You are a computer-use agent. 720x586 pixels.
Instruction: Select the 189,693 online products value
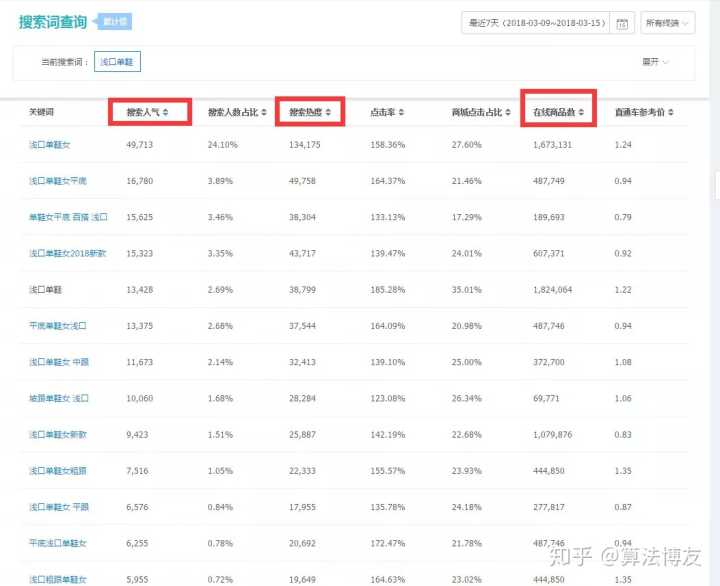tap(549, 217)
